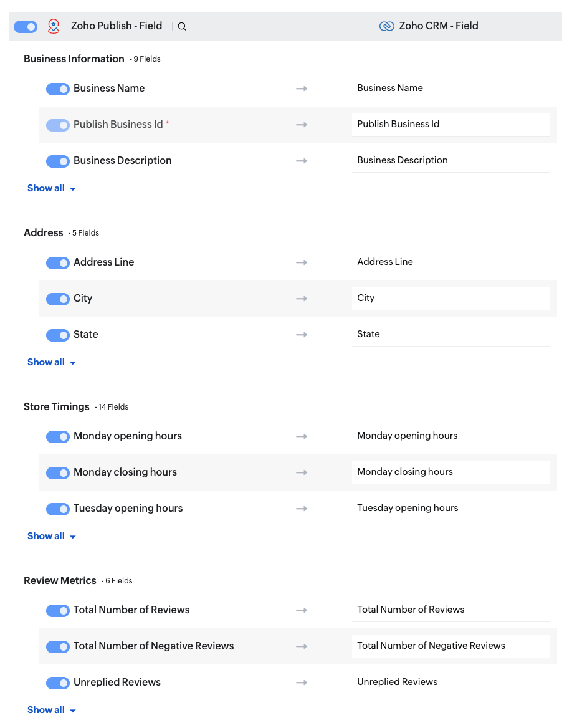Click the search icon in the header
The image size is (572, 728).
coord(182,26)
